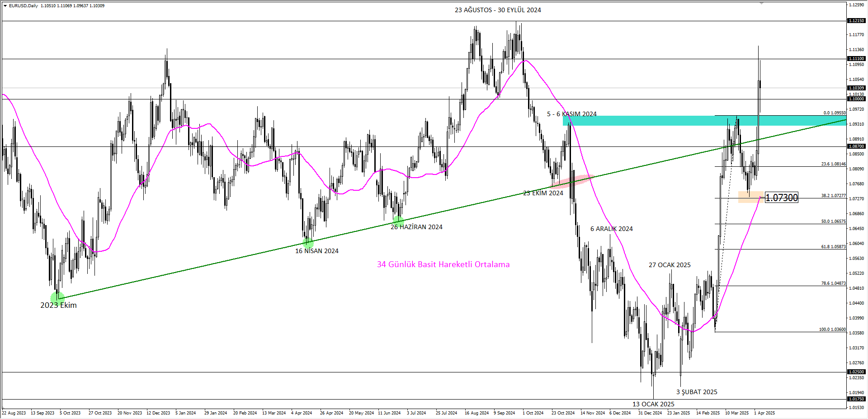Click the current price tag 1.10309
Viewport: 868px width, 419px height.
tap(856, 88)
